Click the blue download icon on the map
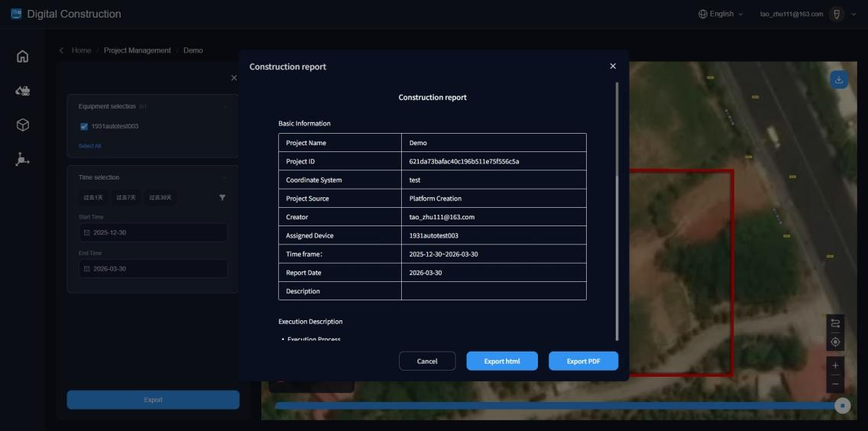This screenshot has height=431, width=868. [838, 79]
